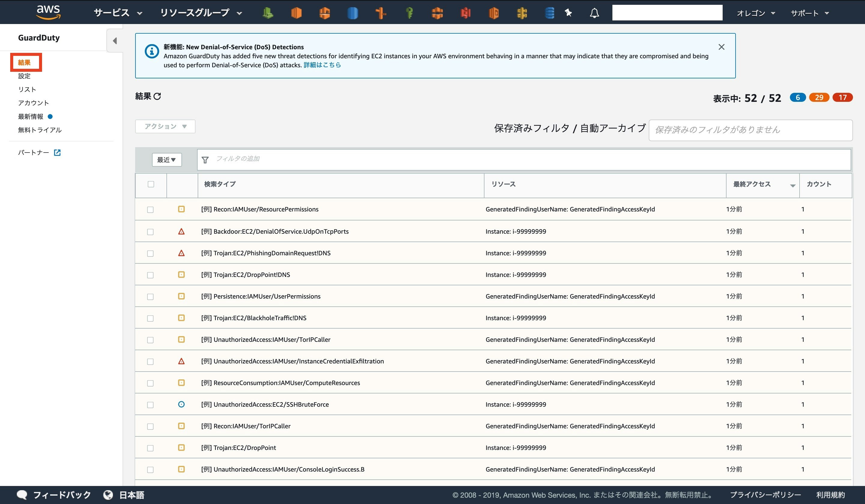The width and height of the screenshot is (865, 504).
Task: Open the プライバシーポリシー link
Action: 765,495
